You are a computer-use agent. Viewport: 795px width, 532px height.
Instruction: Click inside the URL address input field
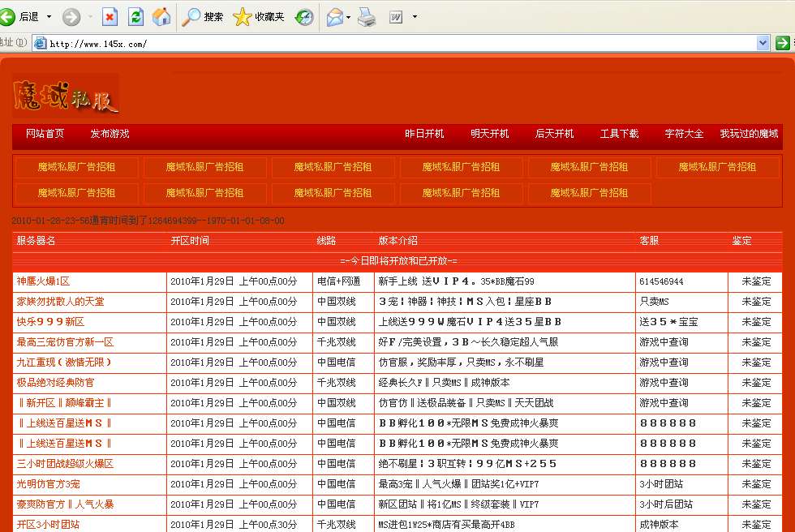[x=243, y=43]
